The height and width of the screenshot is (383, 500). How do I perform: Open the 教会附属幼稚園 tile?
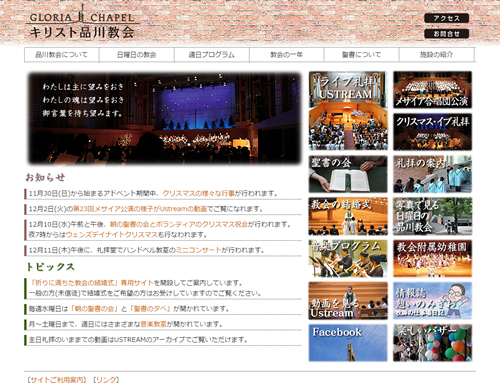point(432,258)
